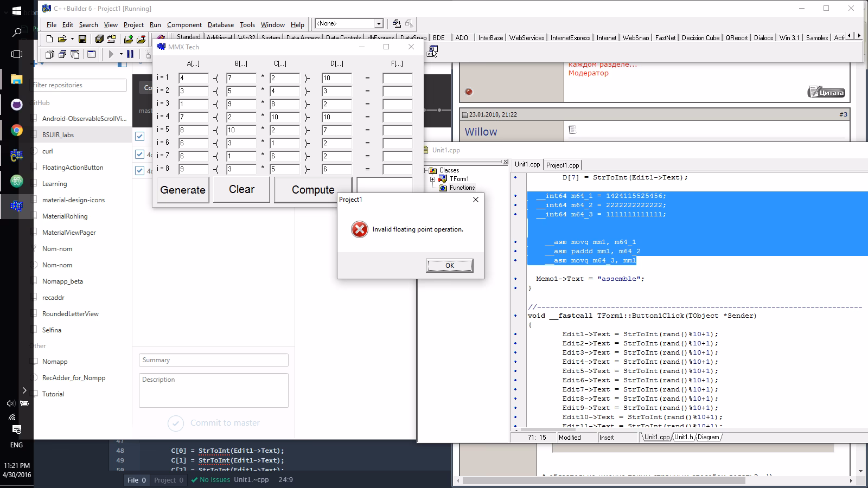Select the New Form icon on the second toolbar row
This screenshot has width=868, height=488.
click(x=91, y=54)
